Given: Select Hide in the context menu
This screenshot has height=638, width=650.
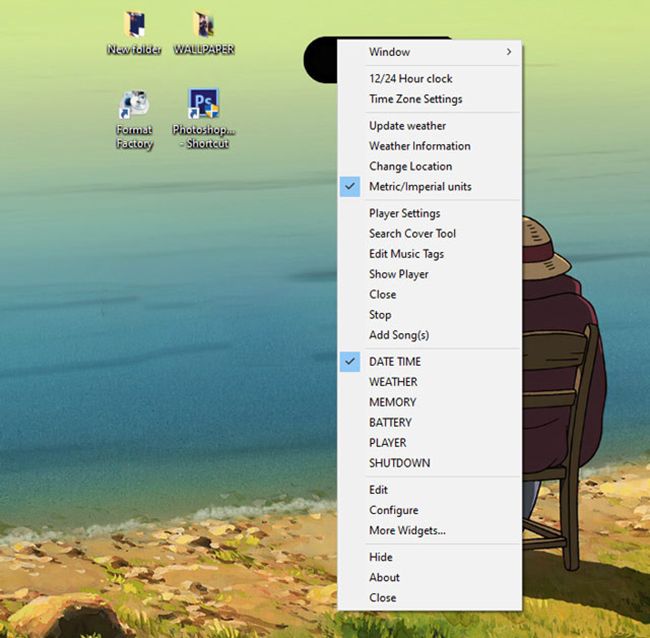Looking at the screenshot, I should coord(429,557).
